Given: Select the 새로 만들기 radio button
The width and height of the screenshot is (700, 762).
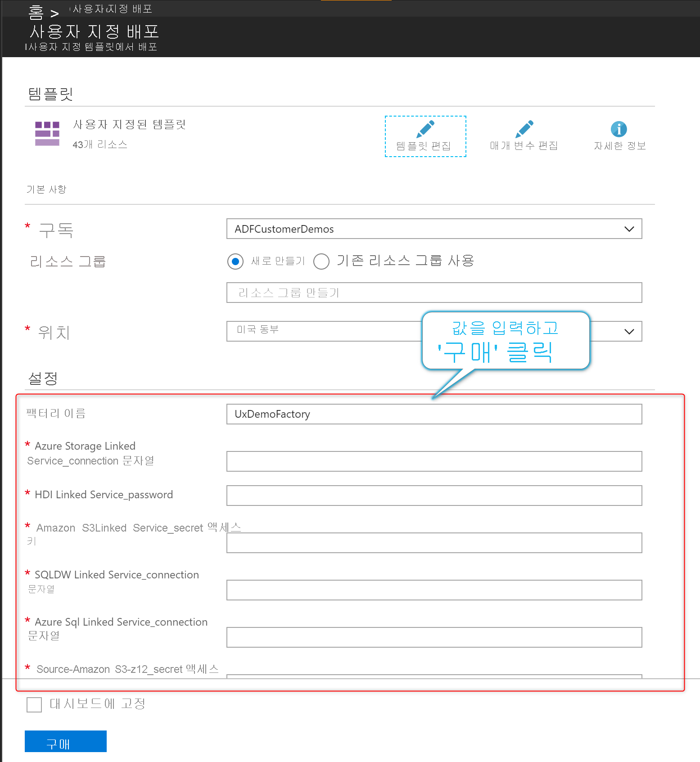Looking at the screenshot, I should [235, 262].
